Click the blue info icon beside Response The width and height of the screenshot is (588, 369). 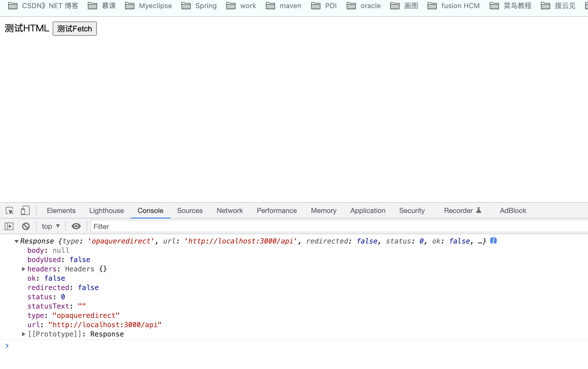[x=493, y=241]
